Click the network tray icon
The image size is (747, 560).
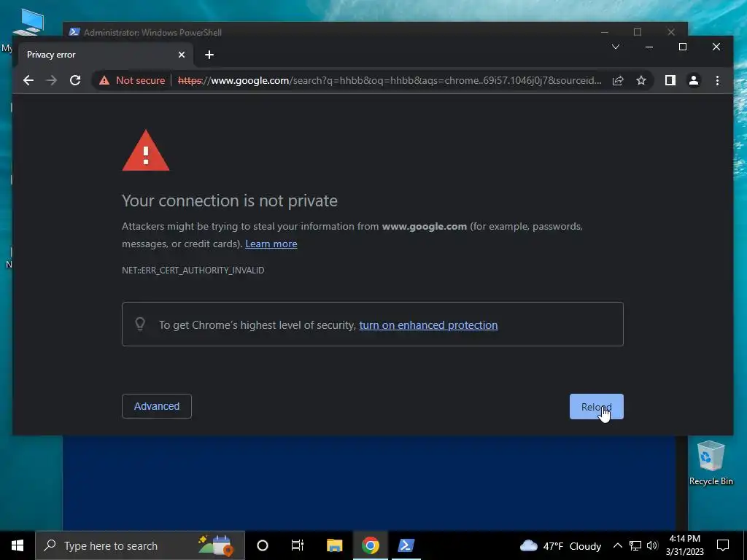[635, 545]
